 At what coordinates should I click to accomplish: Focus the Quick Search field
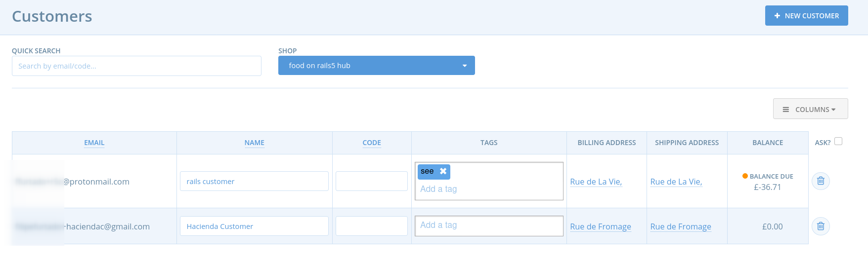pos(136,66)
